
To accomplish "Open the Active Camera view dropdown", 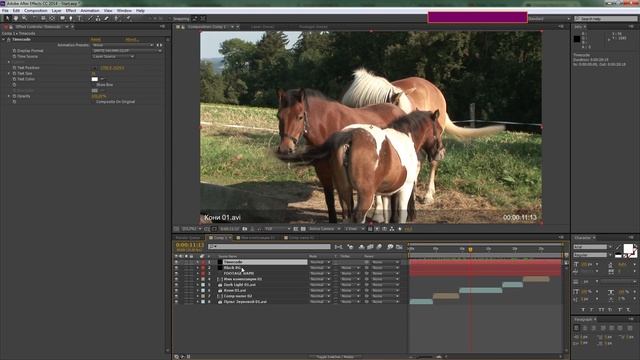I will (x=324, y=229).
